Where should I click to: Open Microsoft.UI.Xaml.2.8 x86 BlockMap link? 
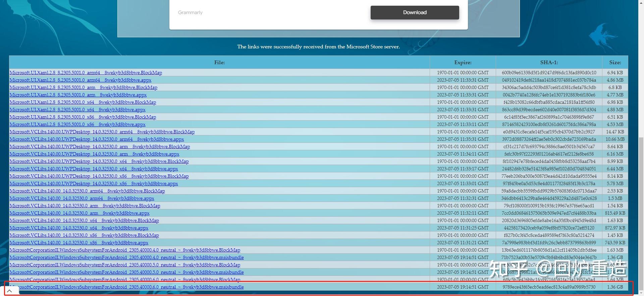coord(83,117)
